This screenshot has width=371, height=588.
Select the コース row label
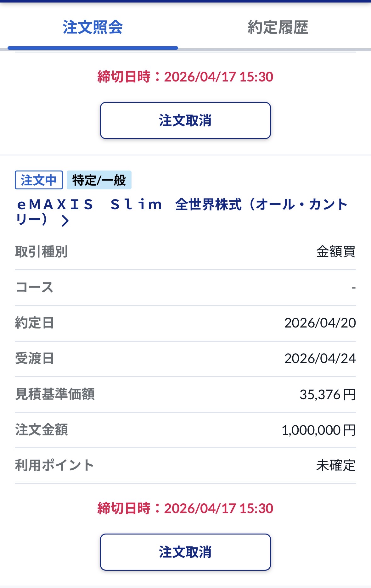(34, 287)
